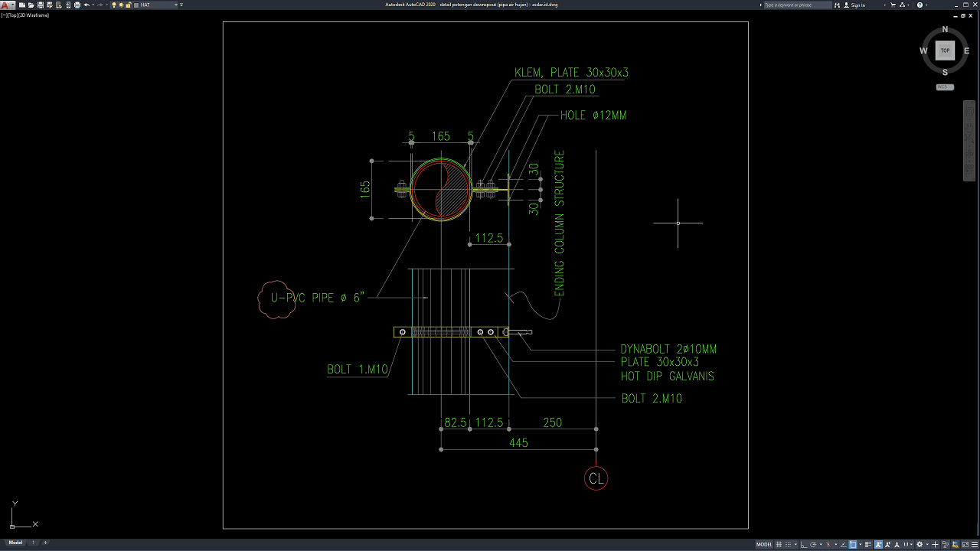Open the Autodesk App Store cart icon

click(893, 5)
